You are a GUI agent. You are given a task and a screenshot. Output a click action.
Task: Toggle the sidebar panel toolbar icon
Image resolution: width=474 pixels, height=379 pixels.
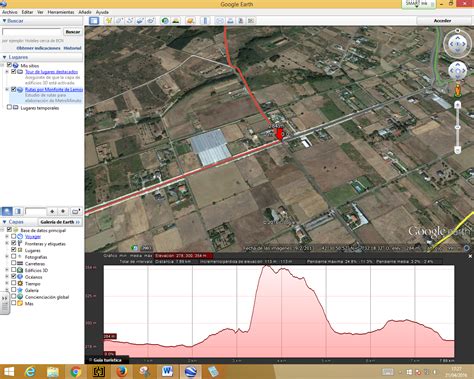coord(94,21)
